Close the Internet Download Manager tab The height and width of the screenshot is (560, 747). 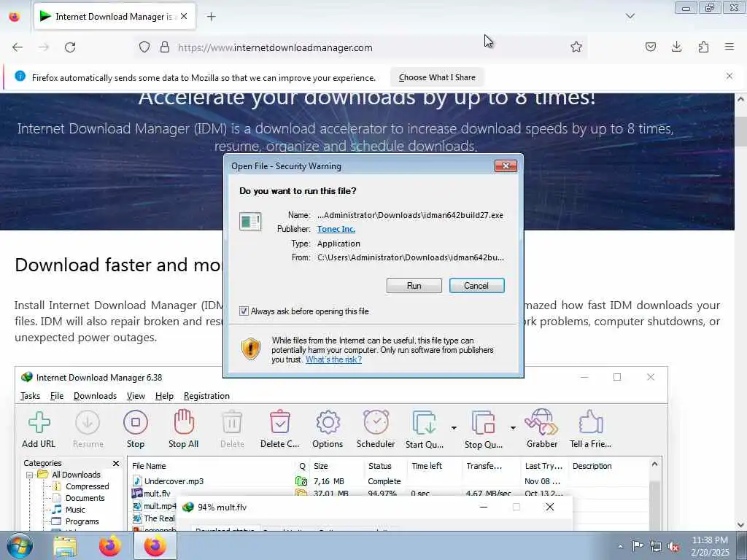coord(184,16)
